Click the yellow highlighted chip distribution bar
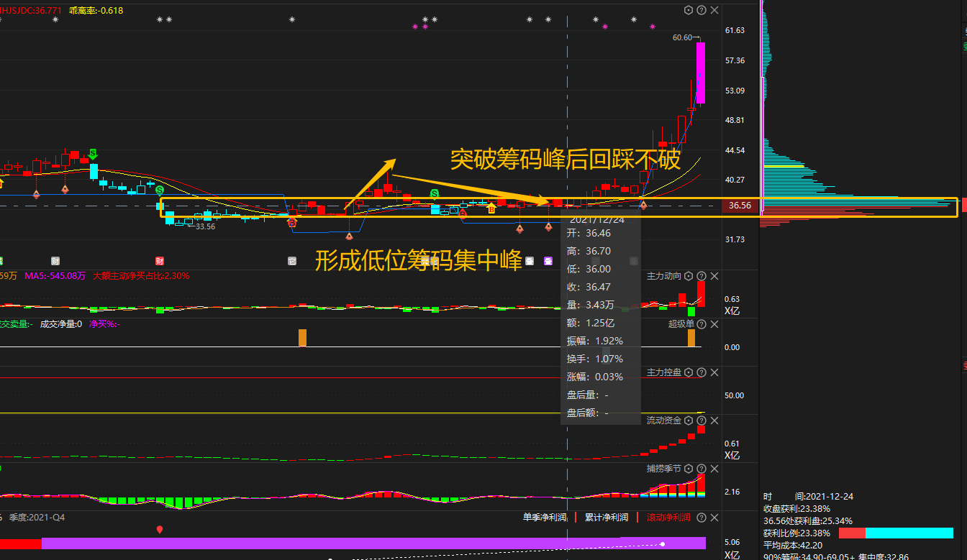The width and height of the screenshot is (967, 560). 784,166
